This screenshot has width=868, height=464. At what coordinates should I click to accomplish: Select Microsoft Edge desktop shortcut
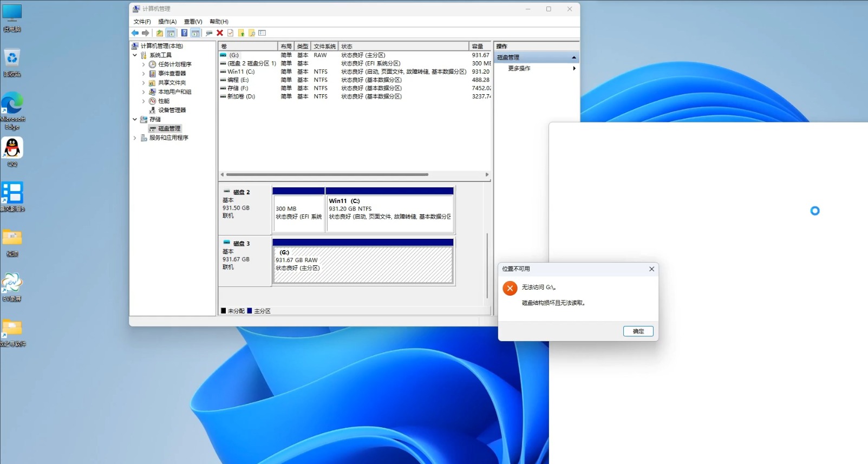coord(12,111)
